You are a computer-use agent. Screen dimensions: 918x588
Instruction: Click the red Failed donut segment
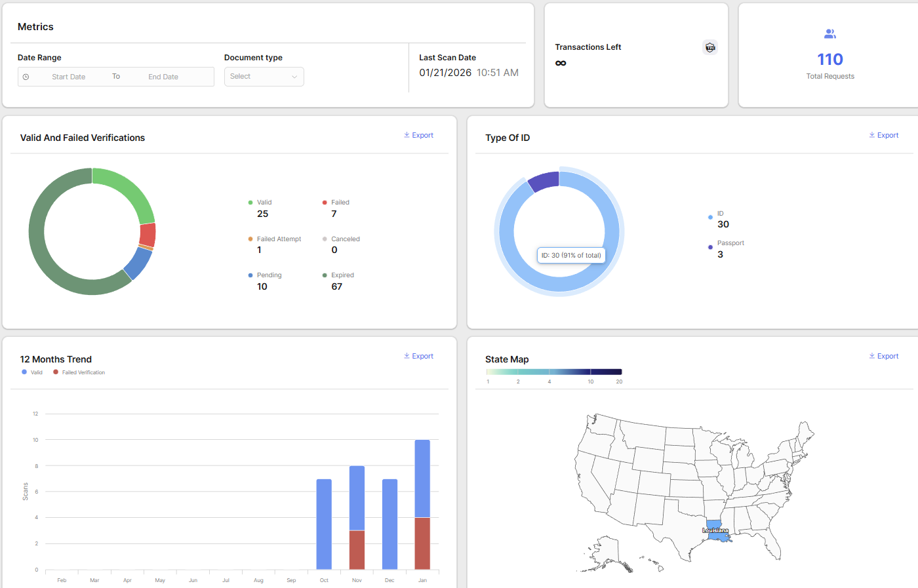[148, 235]
